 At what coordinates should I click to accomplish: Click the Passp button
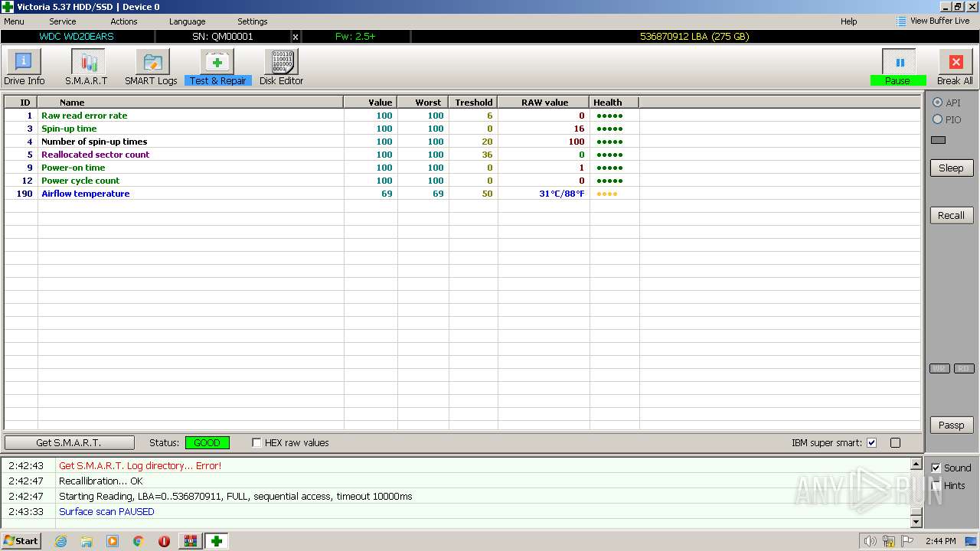pos(951,425)
